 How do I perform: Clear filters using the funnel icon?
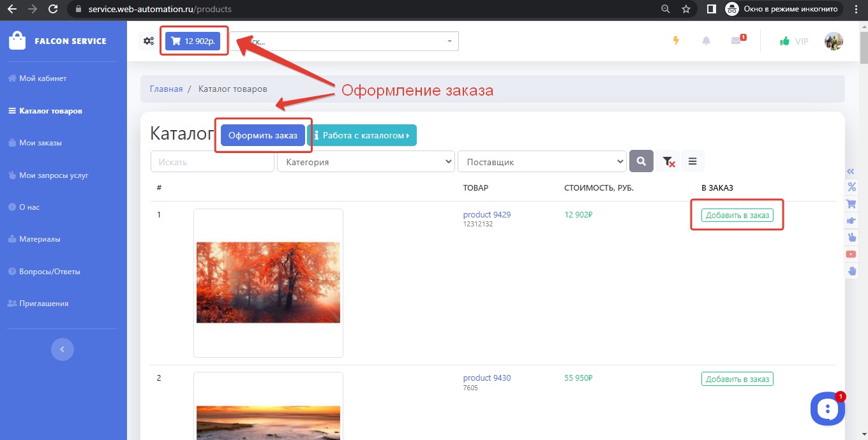[x=668, y=162]
